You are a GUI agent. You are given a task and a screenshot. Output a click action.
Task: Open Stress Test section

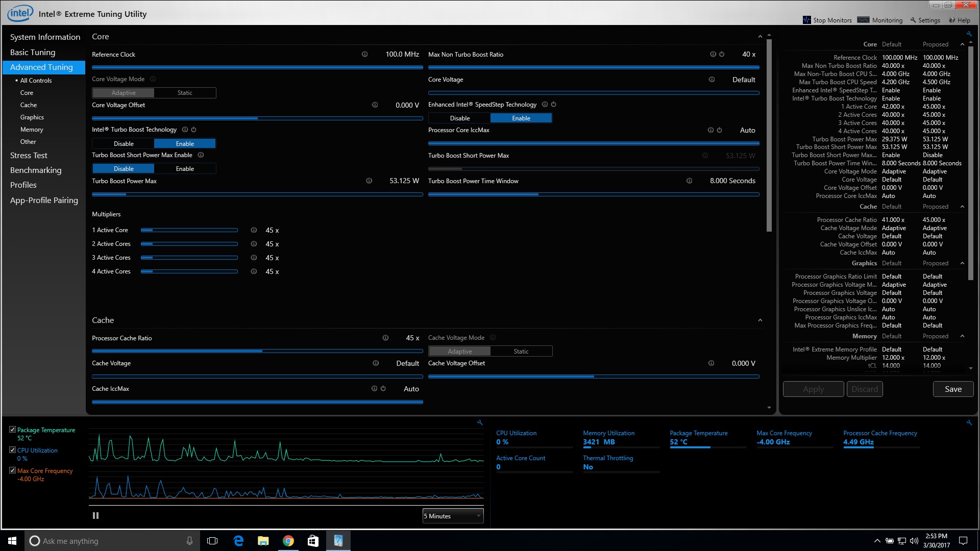pos(29,156)
